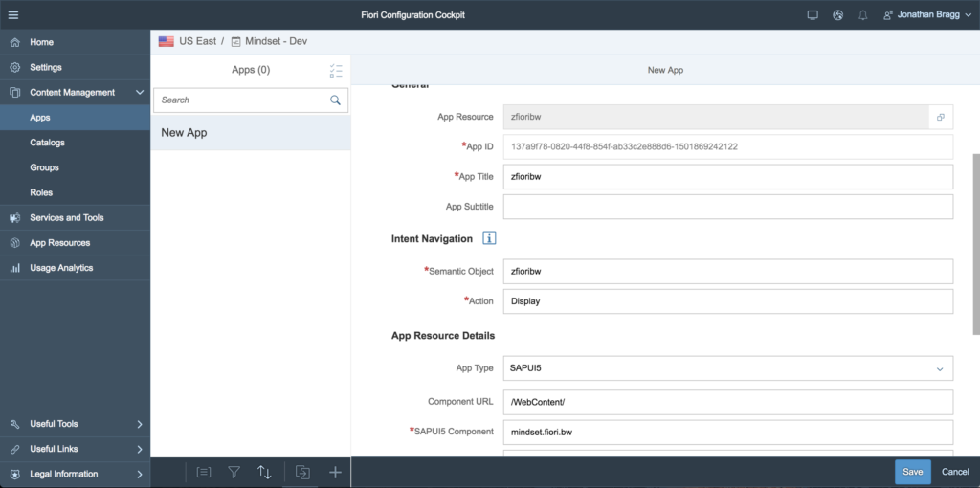Viewport: 980px width, 488px height.
Task: Click the Cancel button
Action: [x=955, y=472]
